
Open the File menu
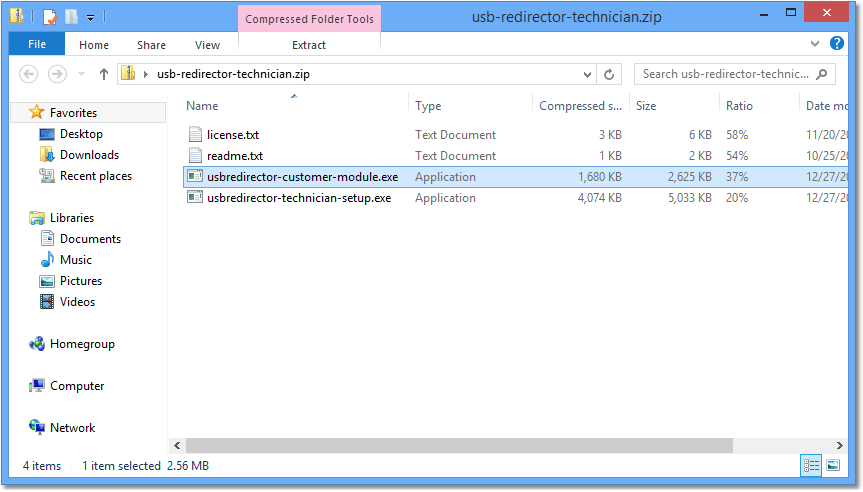[x=37, y=45]
